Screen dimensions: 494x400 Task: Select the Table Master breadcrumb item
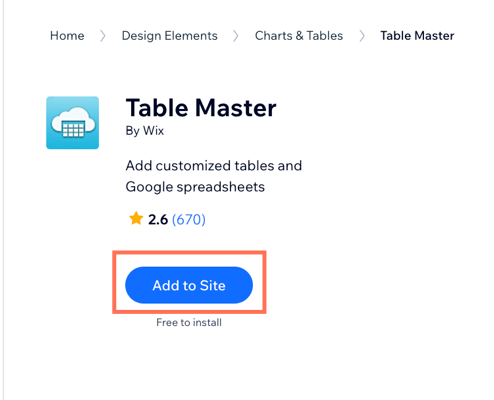[x=417, y=36]
